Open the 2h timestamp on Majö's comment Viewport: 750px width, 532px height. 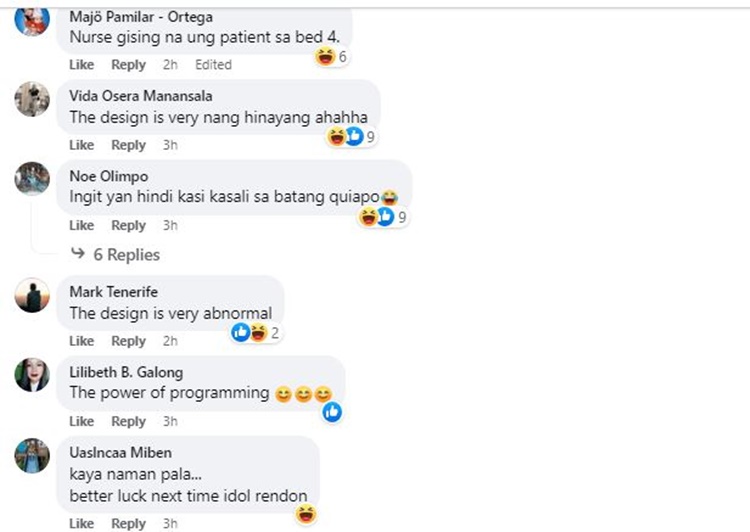170,65
